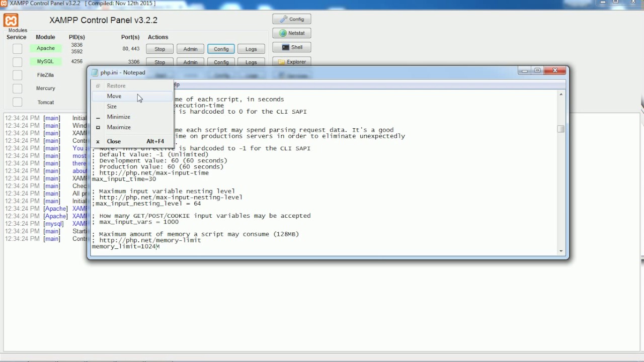Click the first [Apache] log entry tag

click(x=55, y=209)
